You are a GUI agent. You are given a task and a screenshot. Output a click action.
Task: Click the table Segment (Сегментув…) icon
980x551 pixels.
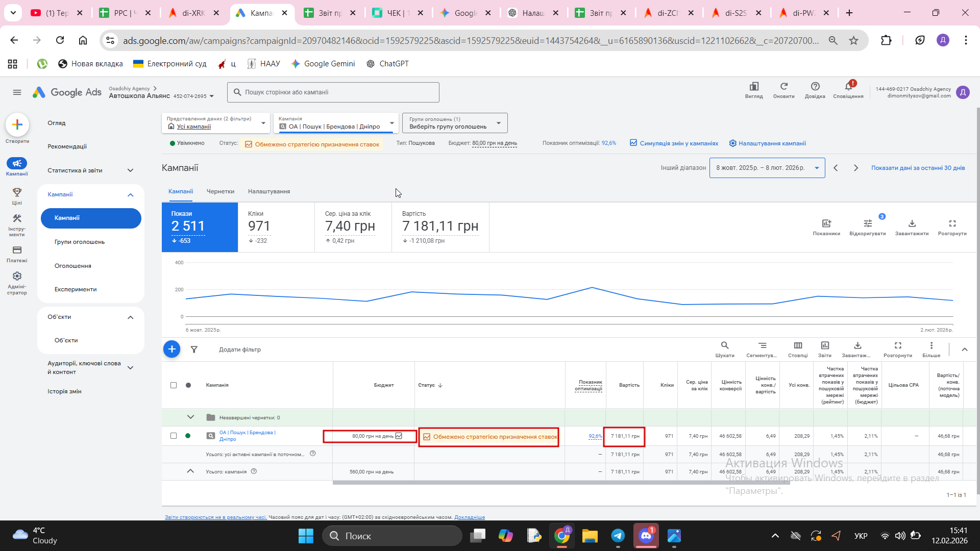point(762,346)
